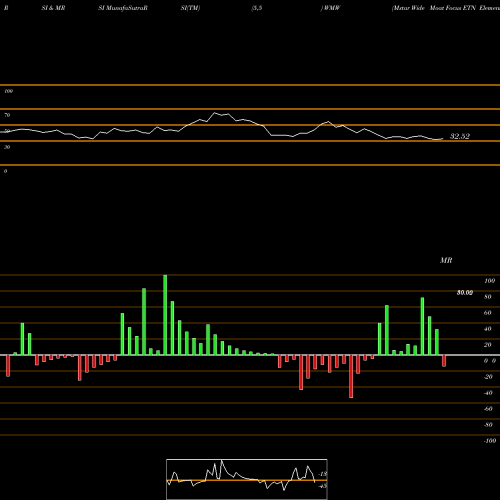The width and height of the screenshot is (500, 500).
Task: Click the 'SI(TM)' header label
Action: [x=190, y=8]
